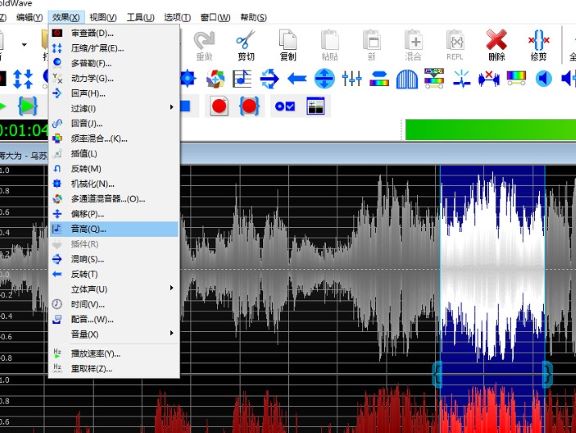Choose 回音(J)... effect in menu
Screen dimensions: 576x433
pyautogui.click(x=114, y=123)
